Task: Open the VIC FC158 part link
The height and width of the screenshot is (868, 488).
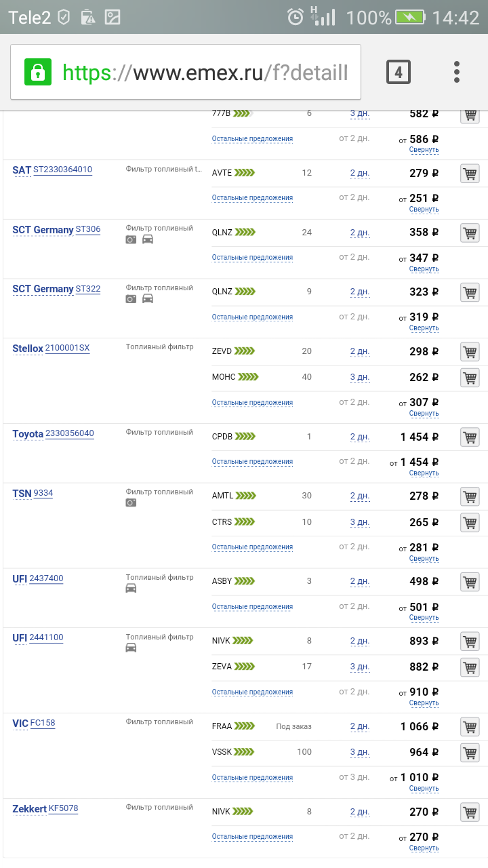Action: click(43, 724)
